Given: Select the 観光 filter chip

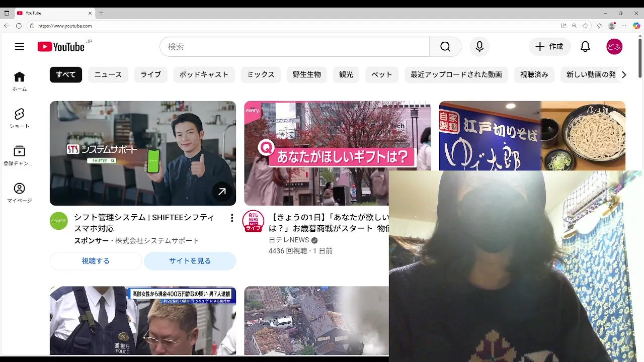Looking at the screenshot, I should pyautogui.click(x=346, y=74).
